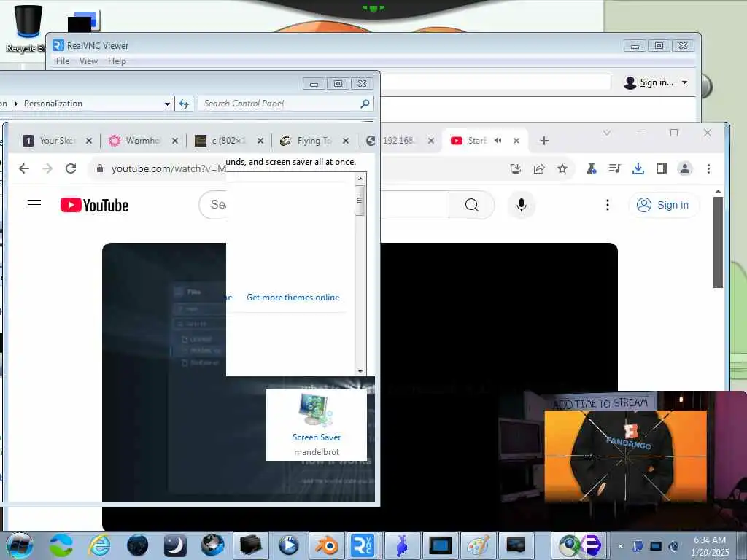Open a new Chrome tab with plus button
The height and width of the screenshot is (560, 747).
(x=544, y=141)
